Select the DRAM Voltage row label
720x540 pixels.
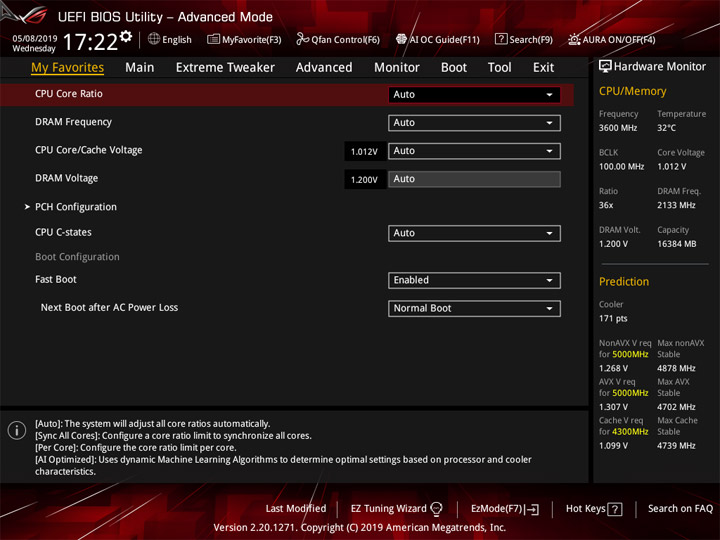point(67,178)
